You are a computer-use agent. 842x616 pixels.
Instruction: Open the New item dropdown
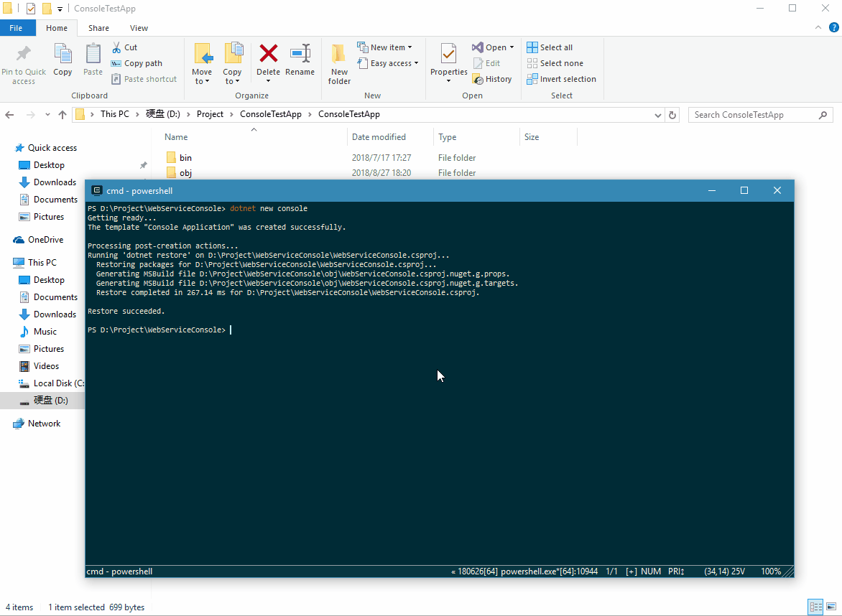pyautogui.click(x=385, y=47)
